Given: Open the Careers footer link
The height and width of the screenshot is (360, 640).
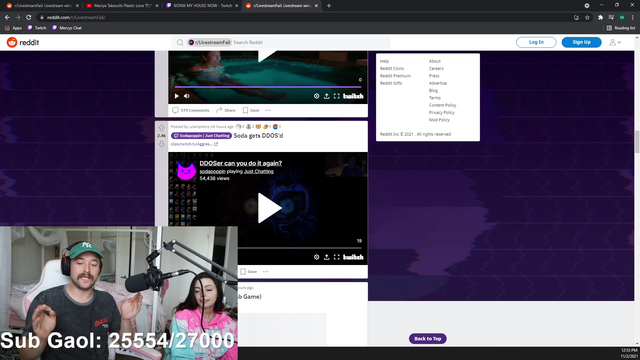Looking at the screenshot, I should coord(436,69).
